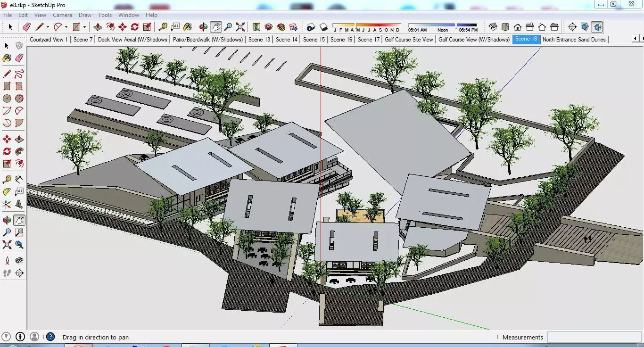Open the View menu

40,15
